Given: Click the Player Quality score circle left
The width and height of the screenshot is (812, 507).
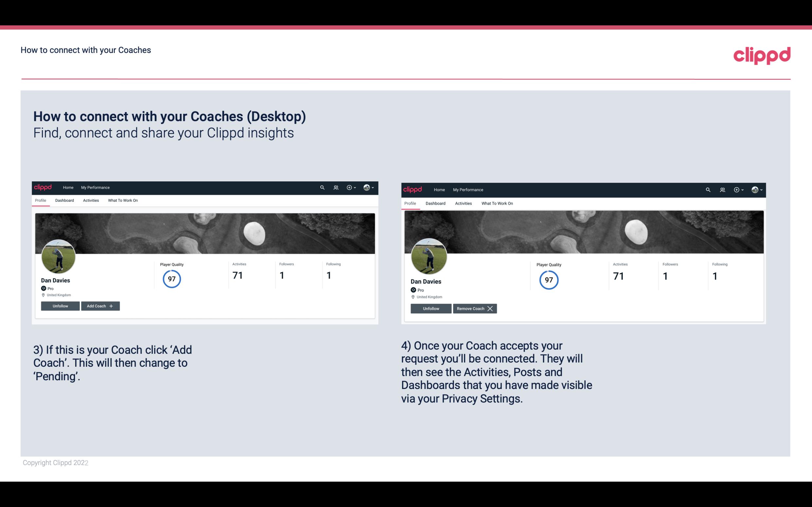Looking at the screenshot, I should [x=171, y=279].
